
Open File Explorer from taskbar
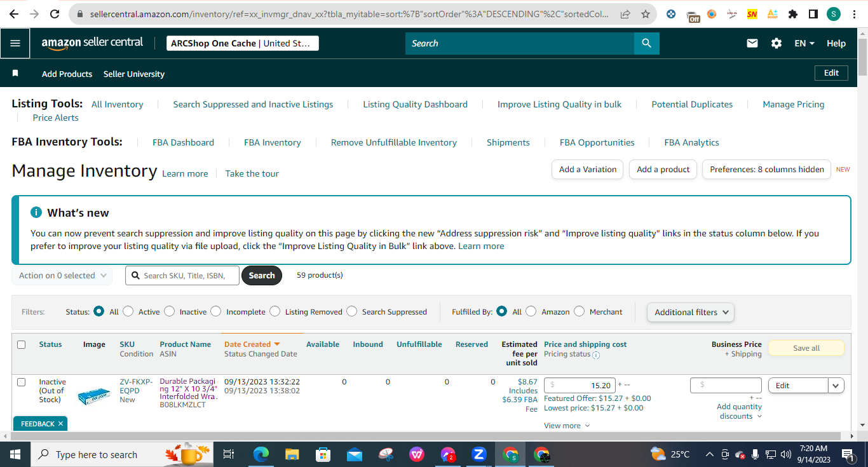[x=292, y=454]
